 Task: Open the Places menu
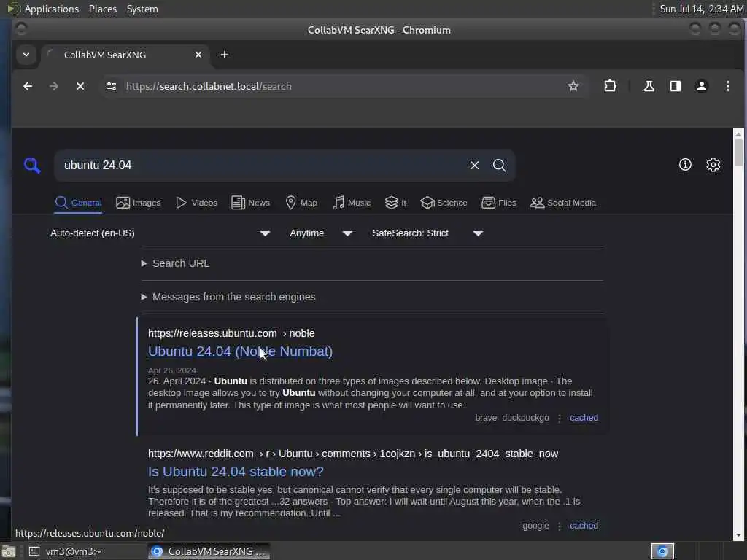[102, 9]
